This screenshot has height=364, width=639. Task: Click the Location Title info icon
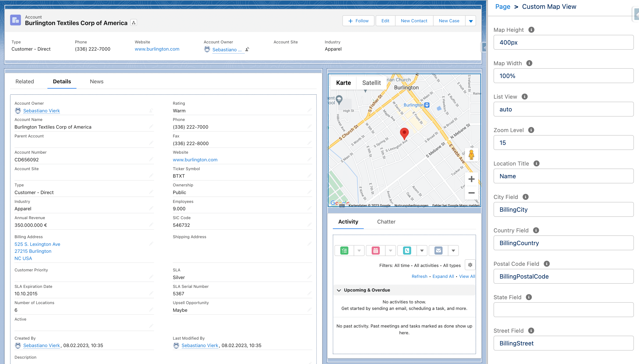pos(537,163)
